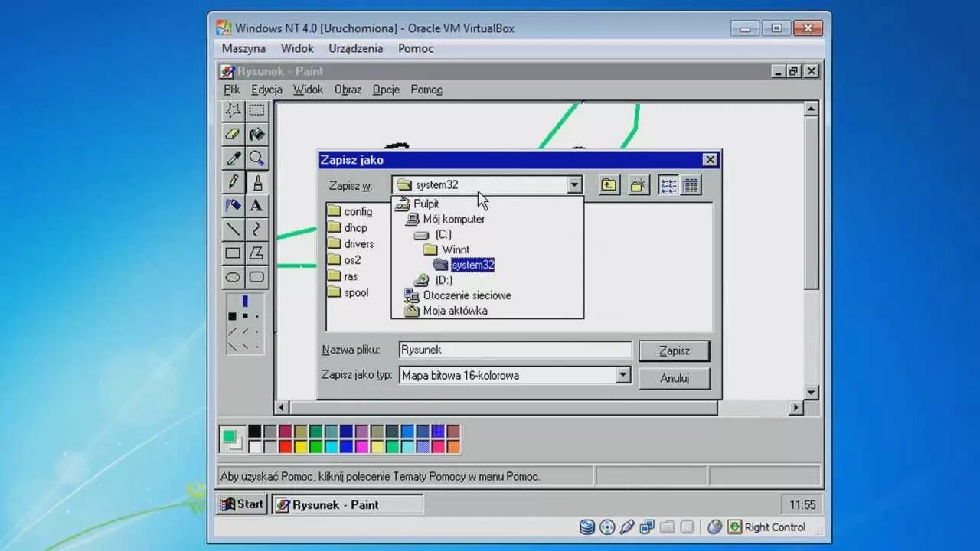Select the rectangular Select tool
Screen dimensions: 980x551
click(256, 111)
